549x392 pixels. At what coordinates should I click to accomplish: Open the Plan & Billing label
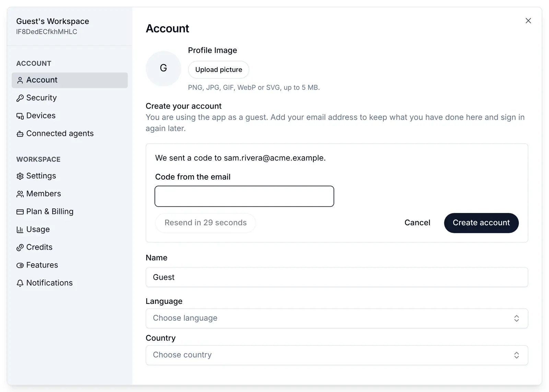50,212
